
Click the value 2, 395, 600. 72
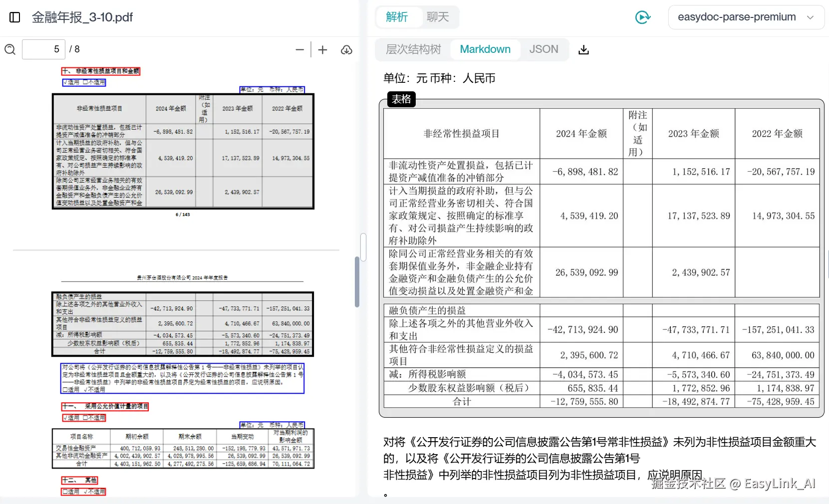[x=589, y=355]
